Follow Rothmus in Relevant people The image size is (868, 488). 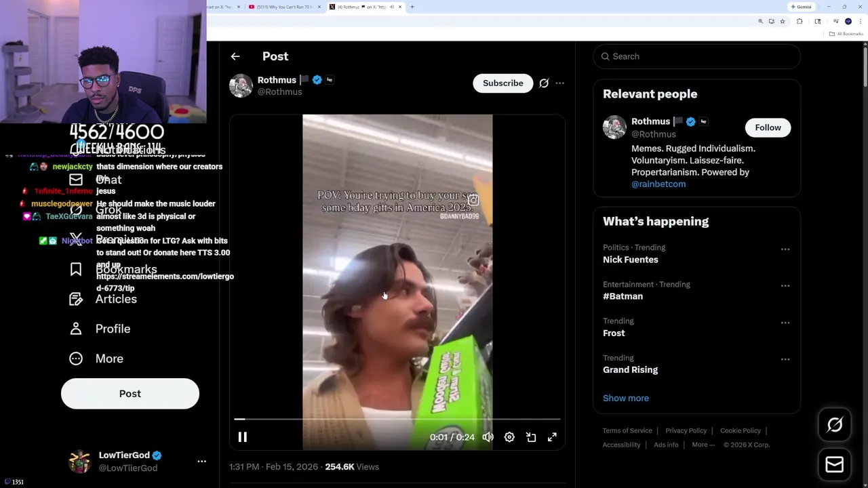(x=768, y=127)
